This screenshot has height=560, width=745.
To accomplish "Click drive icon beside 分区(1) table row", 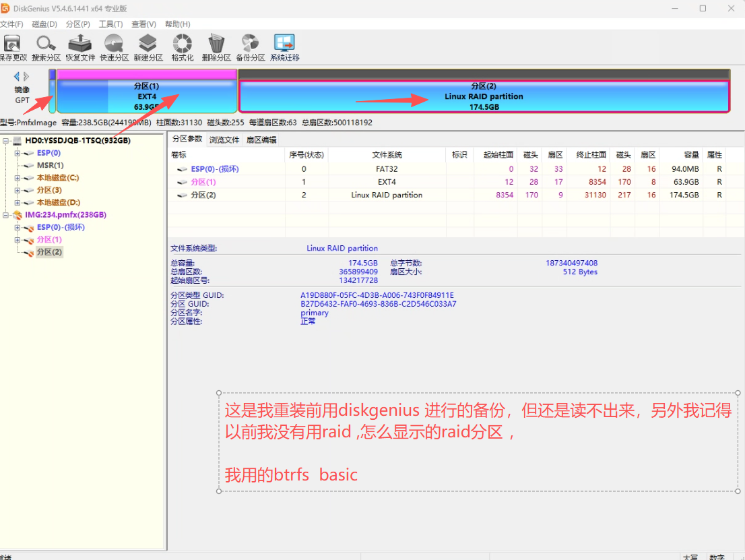I will [x=183, y=182].
